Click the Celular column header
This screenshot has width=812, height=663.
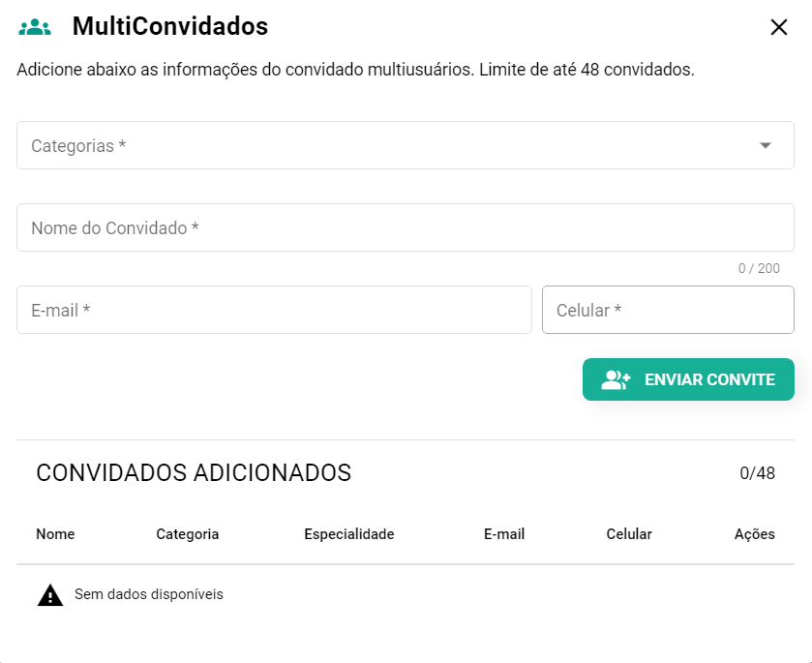[629, 534]
